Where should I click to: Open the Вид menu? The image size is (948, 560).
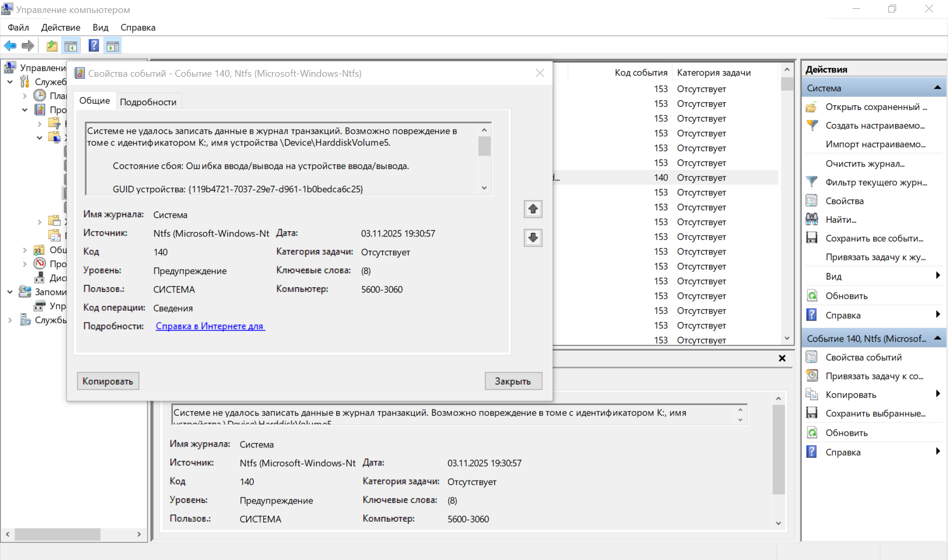pos(100,27)
